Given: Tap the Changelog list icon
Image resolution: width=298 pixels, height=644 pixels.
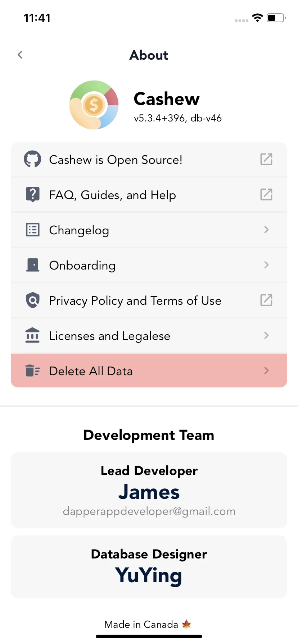Looking at the screenshot, I should 33,230.
